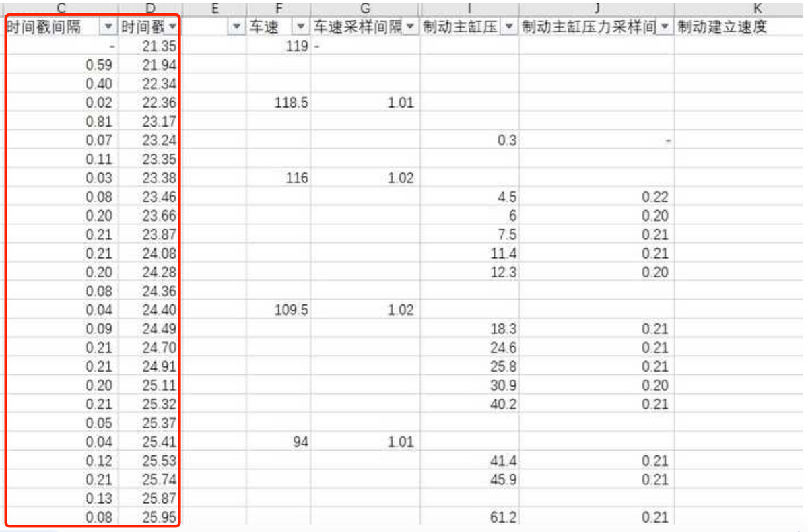Open the 制动主缸压力采样间 filter dropdown
808x532 pixels.
(665, 26)
